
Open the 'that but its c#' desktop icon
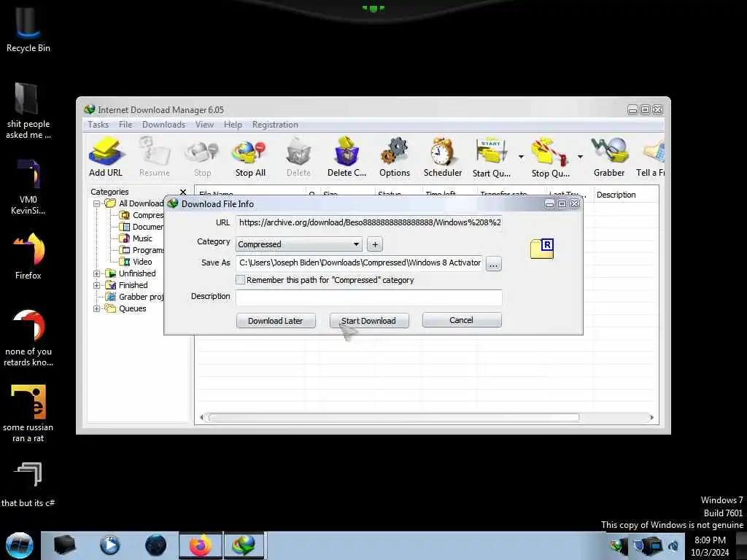pyautogui.click(x=28, y=484)
